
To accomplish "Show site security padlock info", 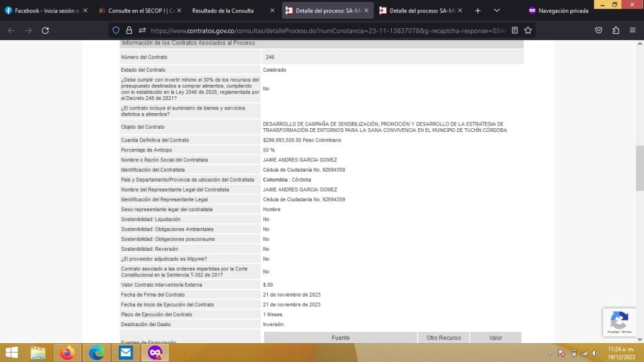I will (x=129, y=30).
